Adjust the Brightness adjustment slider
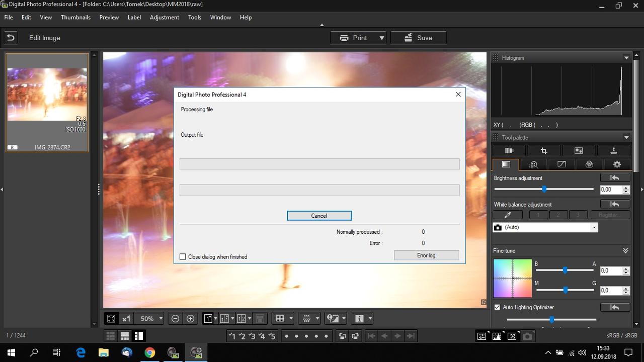The width and height of the screenshot is (644, 362). 544,189
